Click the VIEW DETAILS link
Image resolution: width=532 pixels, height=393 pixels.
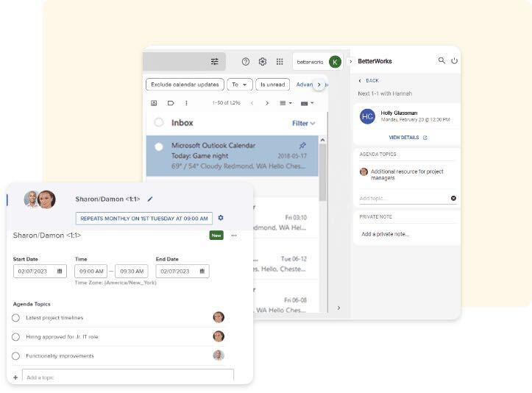tap(407, 138)
